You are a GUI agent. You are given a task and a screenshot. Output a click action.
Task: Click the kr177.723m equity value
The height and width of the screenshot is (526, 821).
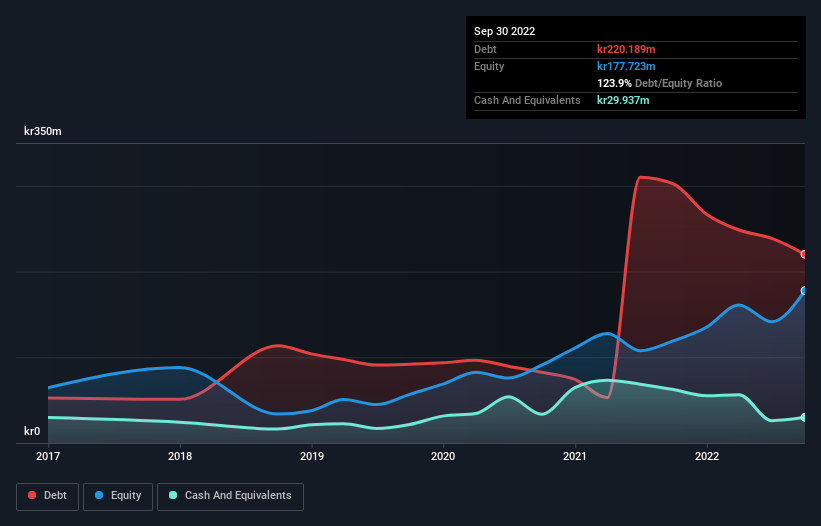point(626,66)
